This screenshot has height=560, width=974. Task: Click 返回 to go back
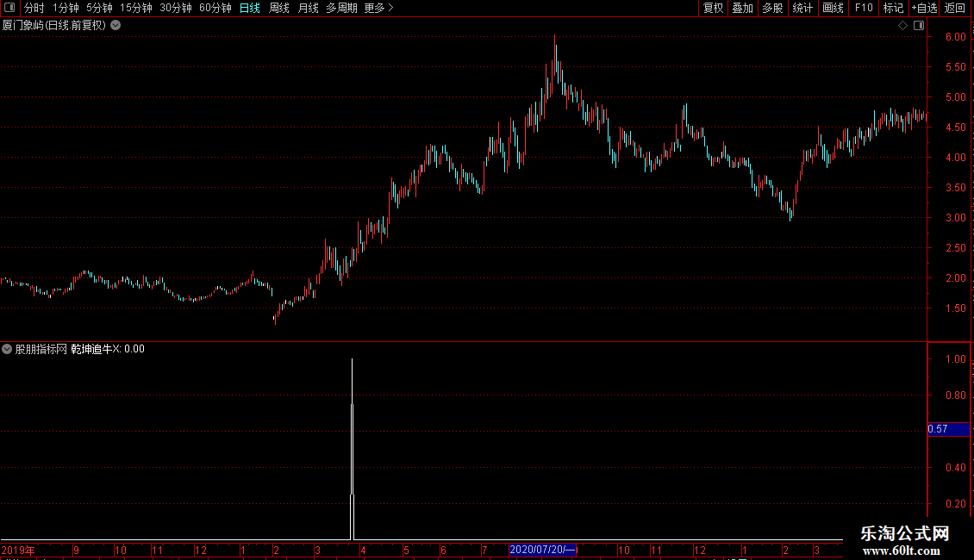[955, 8]
